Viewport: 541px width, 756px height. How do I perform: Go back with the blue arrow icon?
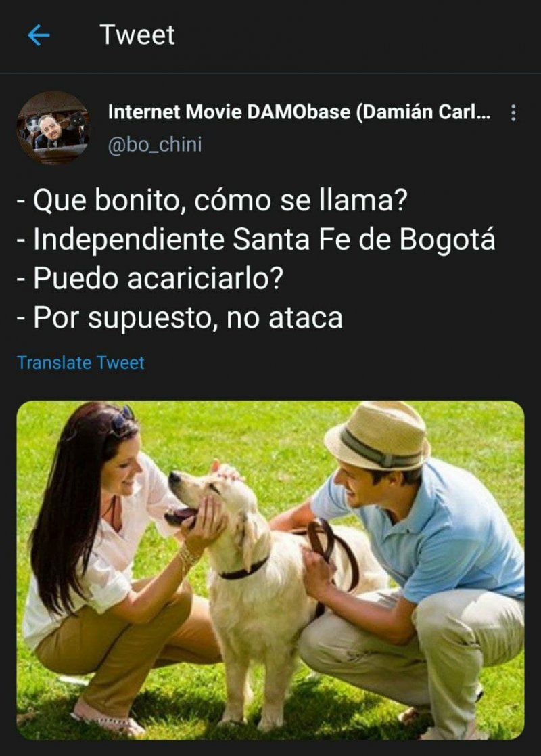coord(39,35)
